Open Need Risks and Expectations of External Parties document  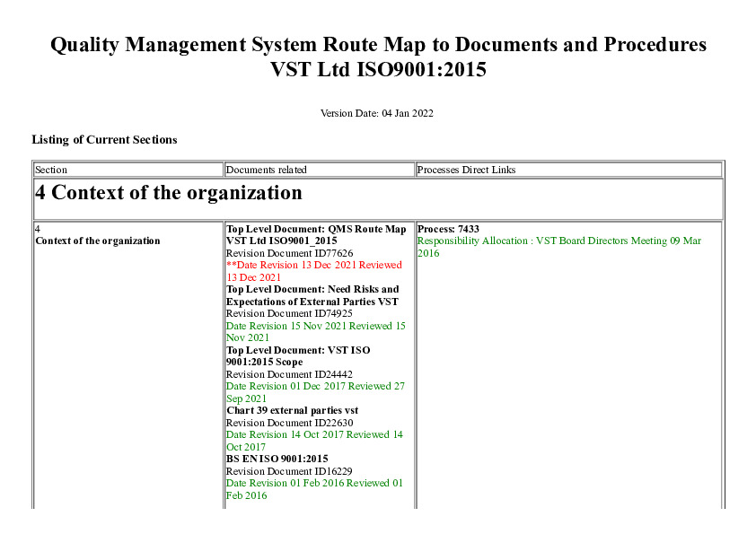[312, 296]
